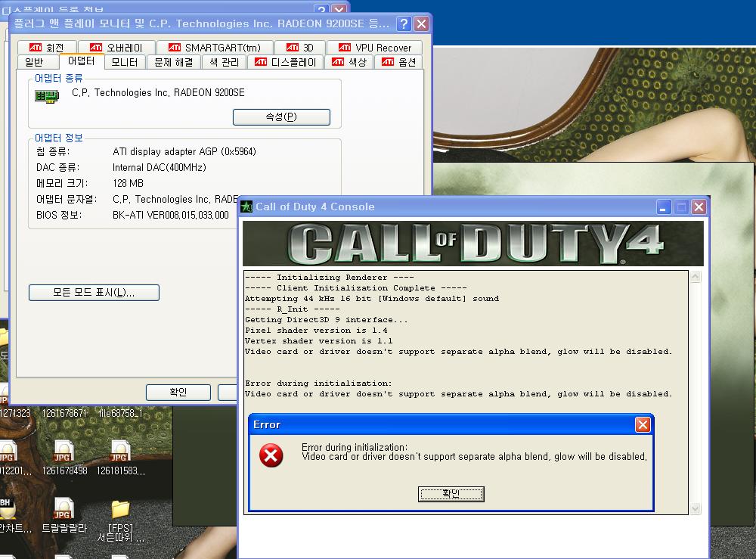Click the 'BK-ATI VER008.015.033.000' BIOS value

click(x=171, y=215)
